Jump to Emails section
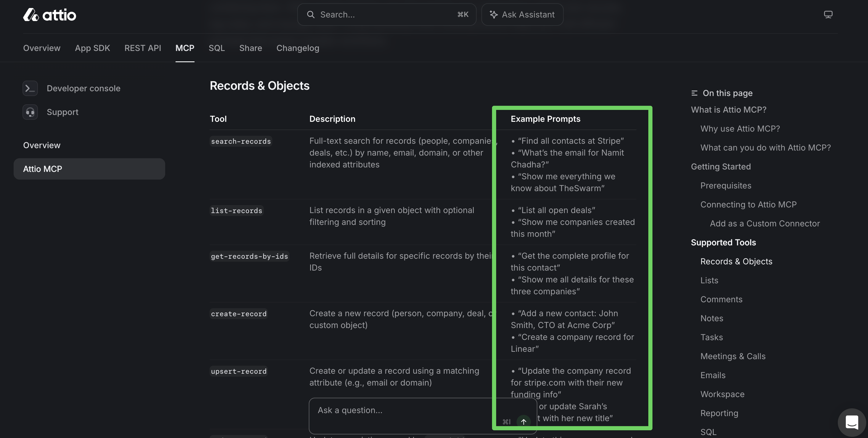 pyautogui.click(x=713, y=375)
